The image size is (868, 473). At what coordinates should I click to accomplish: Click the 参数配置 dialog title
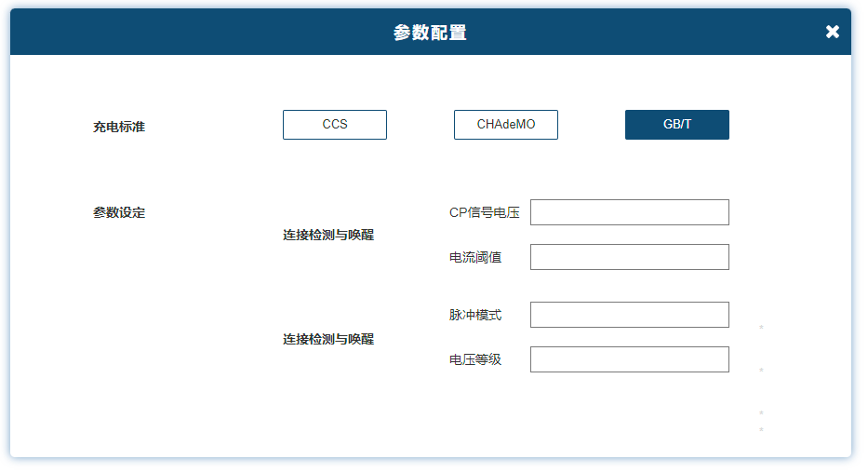tap(430, 33)
